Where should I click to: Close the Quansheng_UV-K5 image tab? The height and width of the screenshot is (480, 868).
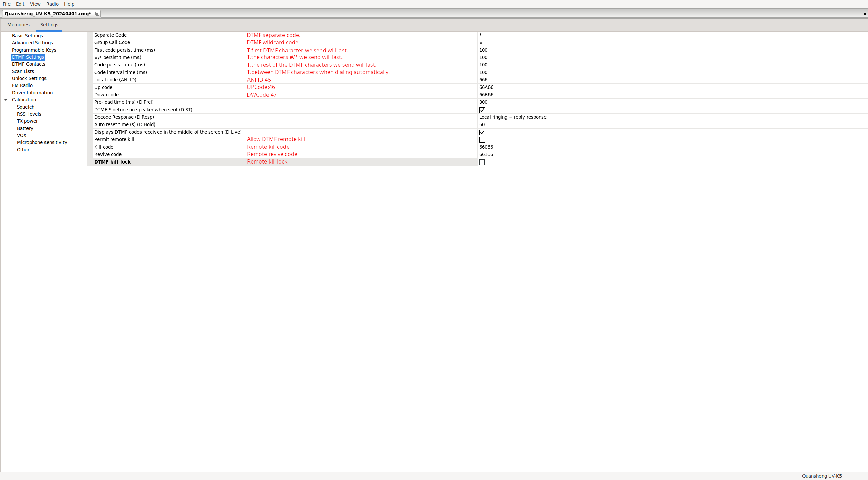tap(97, 14)
